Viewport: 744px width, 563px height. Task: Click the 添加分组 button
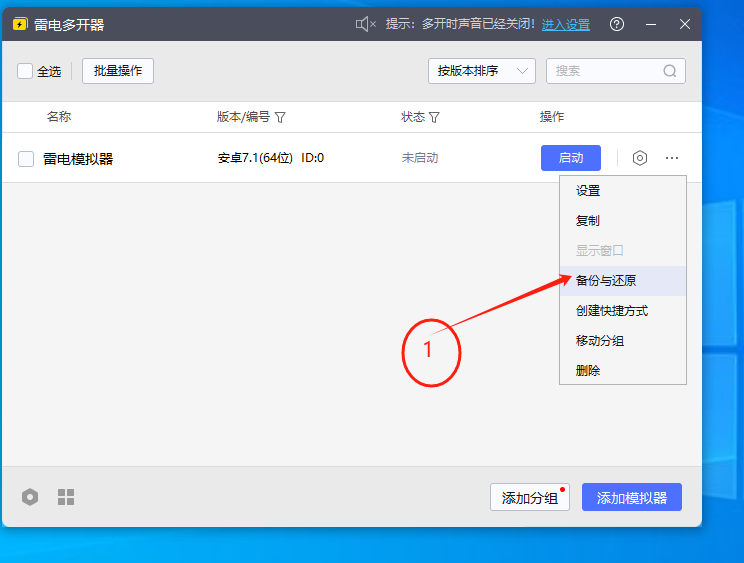point(530,497)
